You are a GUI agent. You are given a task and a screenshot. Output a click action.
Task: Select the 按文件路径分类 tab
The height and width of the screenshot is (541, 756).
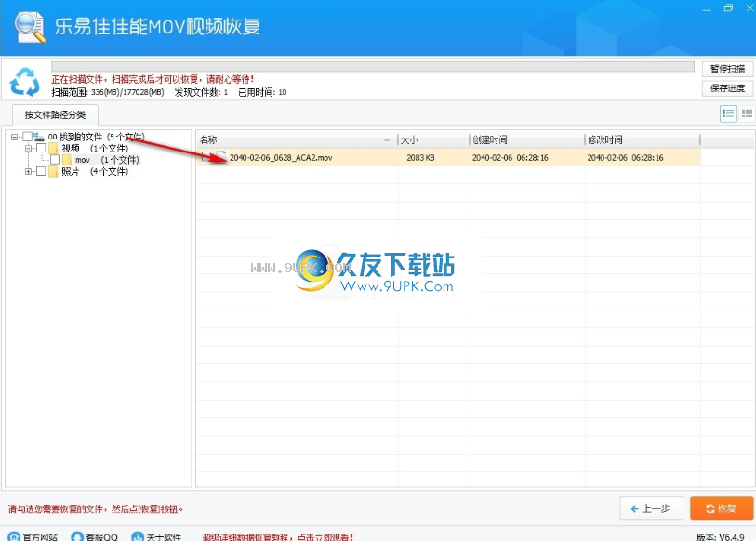pyautogui.click(x=55, y=114)
